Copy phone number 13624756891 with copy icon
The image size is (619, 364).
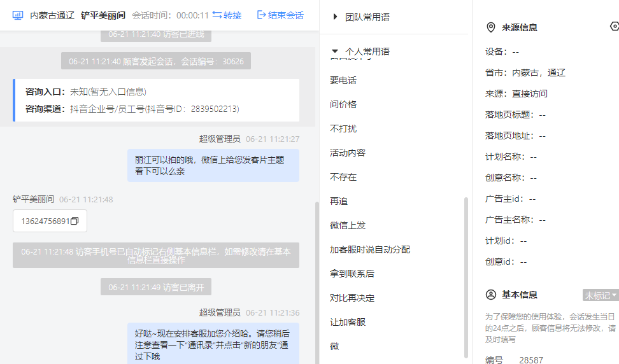point(75,221)
